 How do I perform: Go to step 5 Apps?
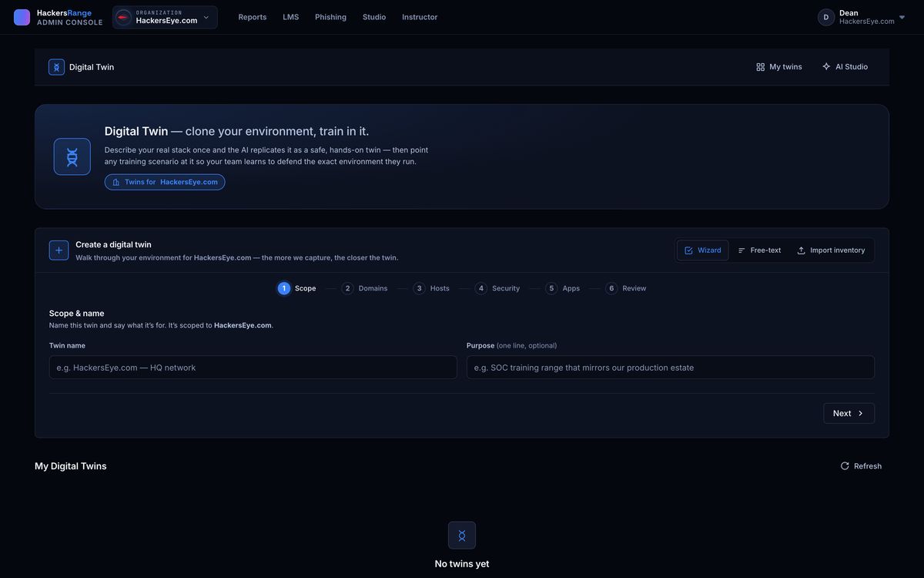tap(563, 288)
